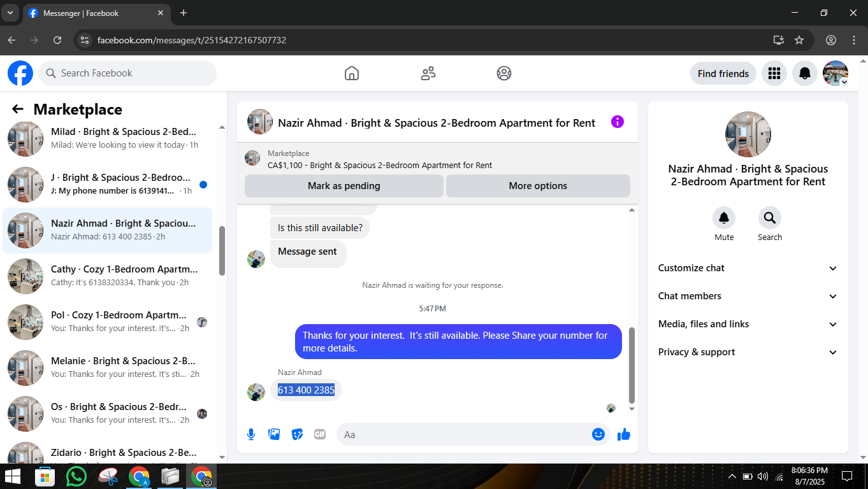Install app icon in the address bar
The height and width of the screenshot is (489, 868).
pos(778,40)
